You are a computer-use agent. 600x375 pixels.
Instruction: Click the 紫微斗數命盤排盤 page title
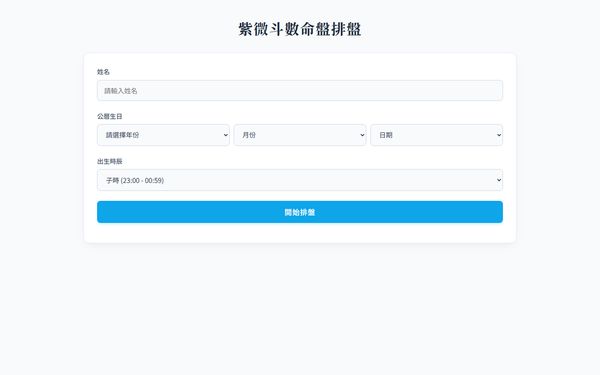tap(300, 29)
